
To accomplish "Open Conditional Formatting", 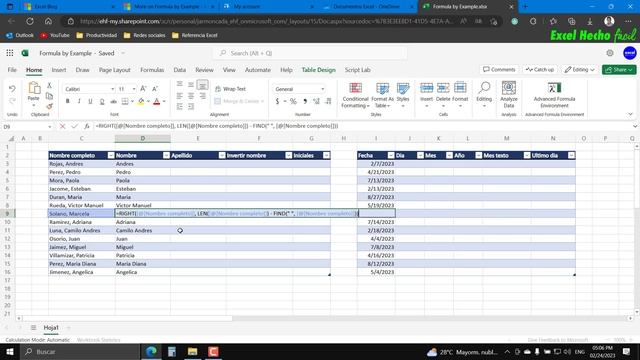I will pos(355,95).
